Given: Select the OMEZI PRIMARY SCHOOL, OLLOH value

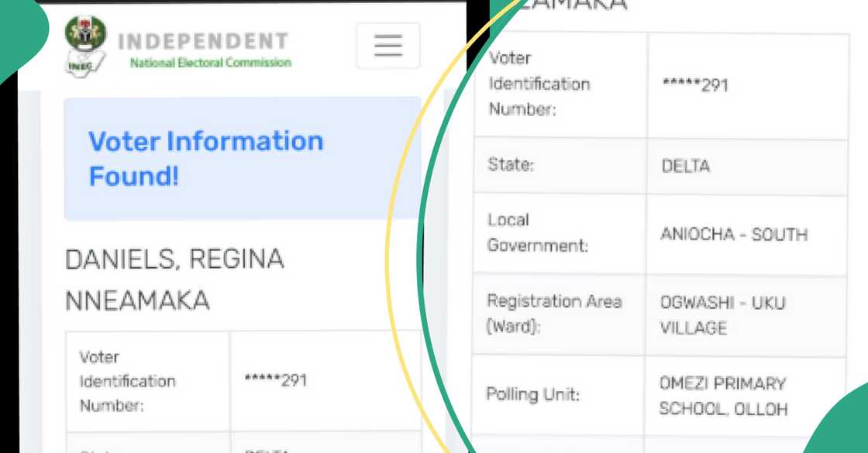Looking at the screenshot, I should tap(723, 395).
